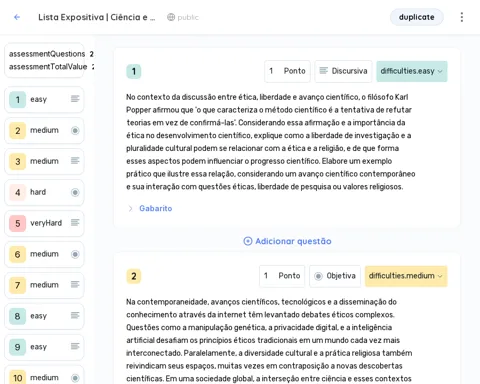Click the Adicionar questão link
Image resolution: width=480 pixels, height=384 pixels.
tap(293, 241)
